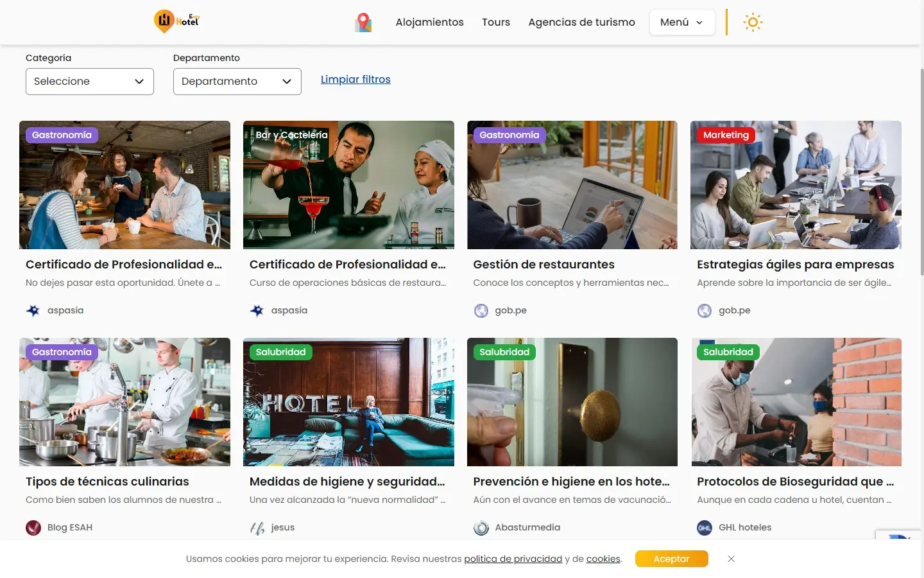
Task: Open the Estrategias ágiles para empresas thumbnail
Action: click(x=796, y=185)
